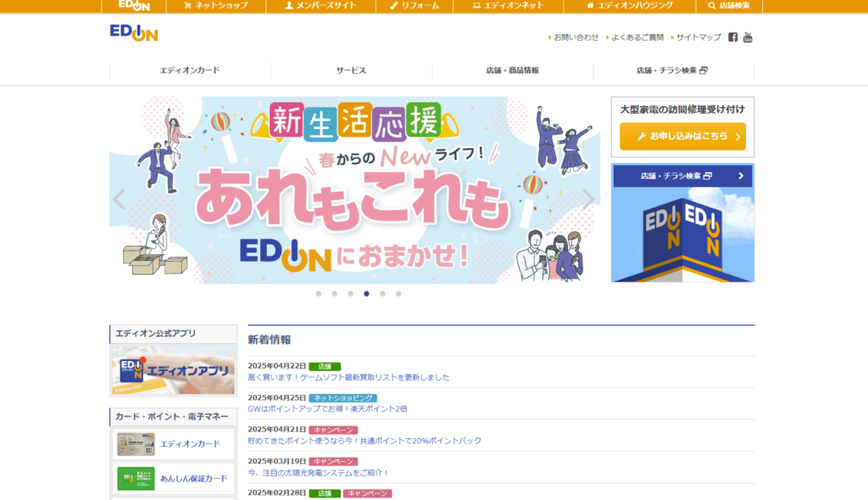This screenshot has width=868, height=500.
Task: Open エディオンハウジング in top bar
Action: pyautogui.click(x=630, y=6)
